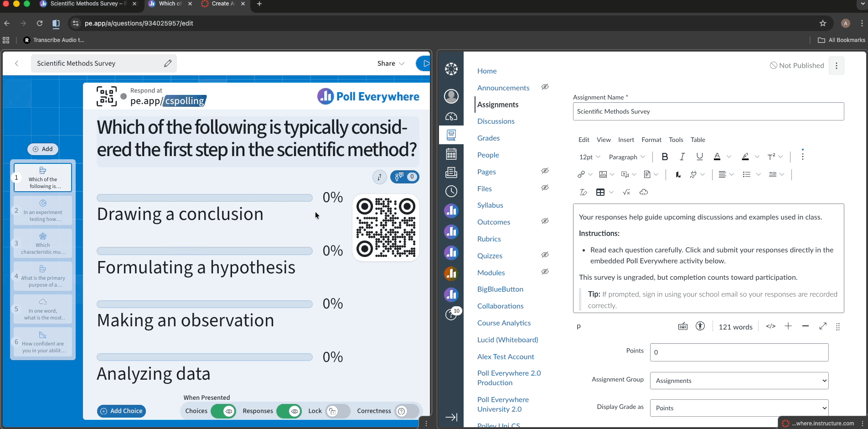Click the Add Choice button

point(121,411)
